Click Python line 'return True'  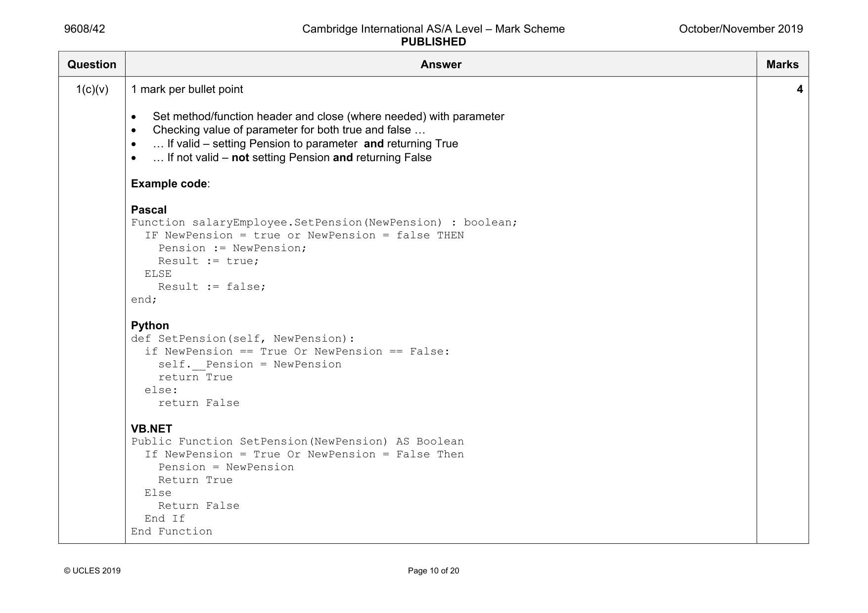tap(195, 377)
